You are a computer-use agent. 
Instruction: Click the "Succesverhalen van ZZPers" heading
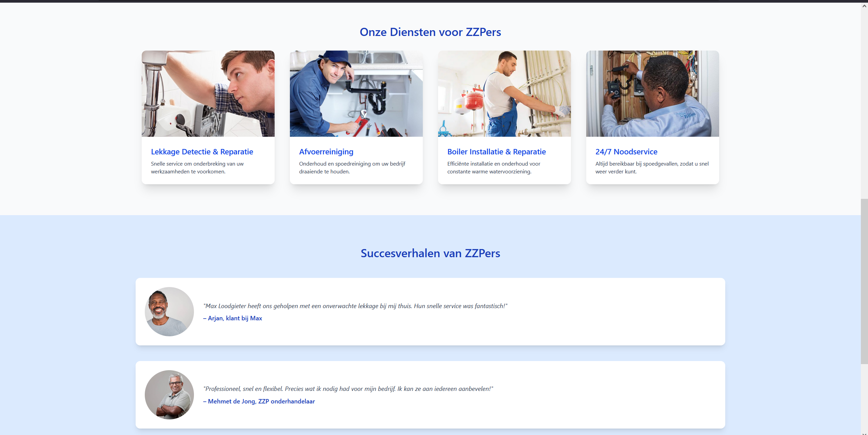pyautogui.click(x=430, y=253)
